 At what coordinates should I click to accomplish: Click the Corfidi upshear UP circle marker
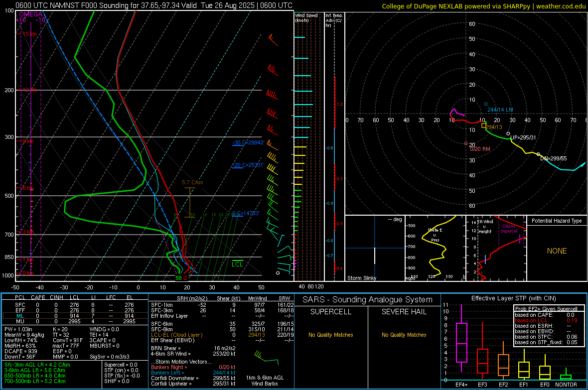[x=508, y=133]
